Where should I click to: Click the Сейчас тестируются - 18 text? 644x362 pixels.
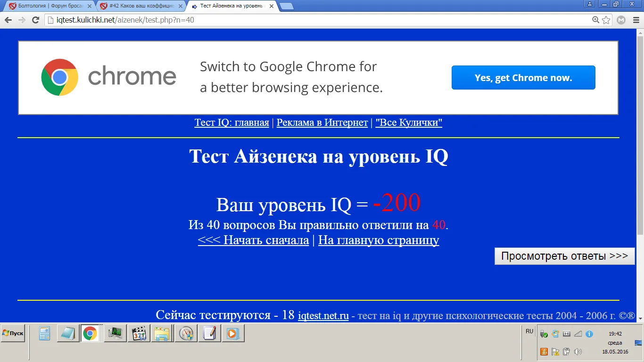pyautogui.click(x=225, y=315)
